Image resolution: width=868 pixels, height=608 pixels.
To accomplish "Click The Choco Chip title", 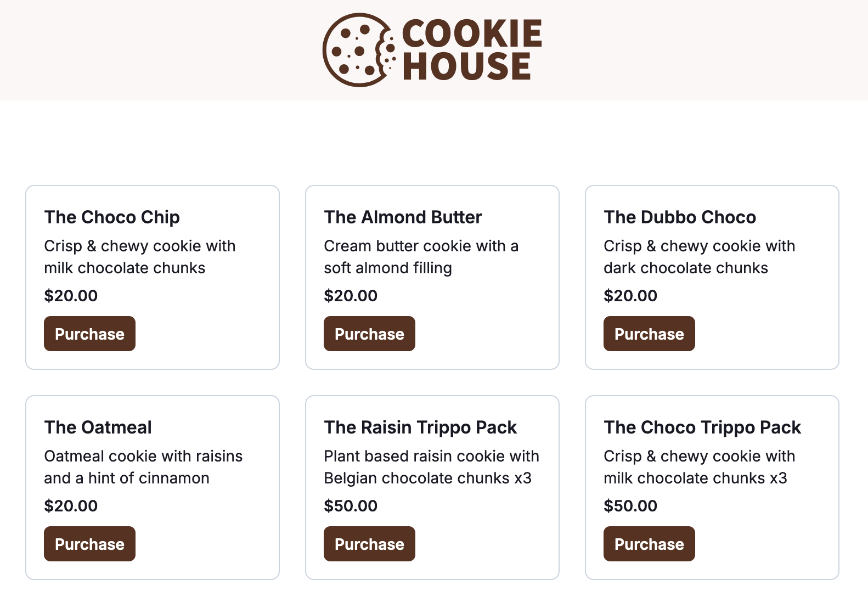I will coord(112,217).
